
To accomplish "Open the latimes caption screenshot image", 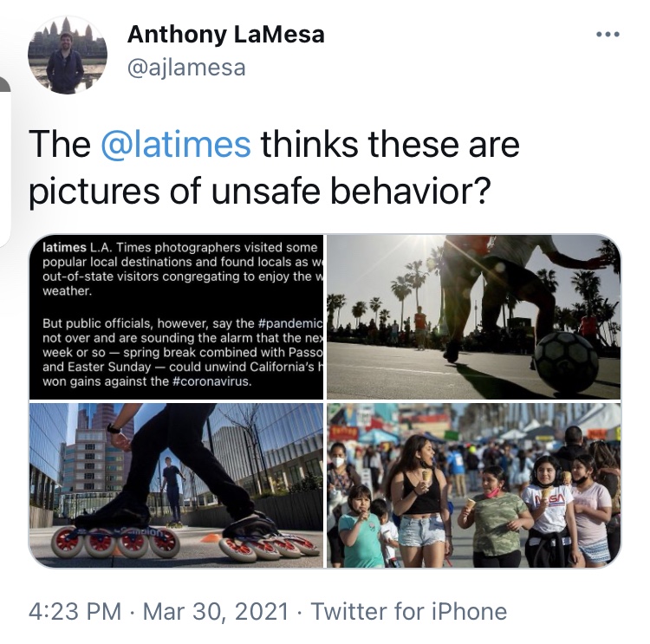I will [176, 317].
